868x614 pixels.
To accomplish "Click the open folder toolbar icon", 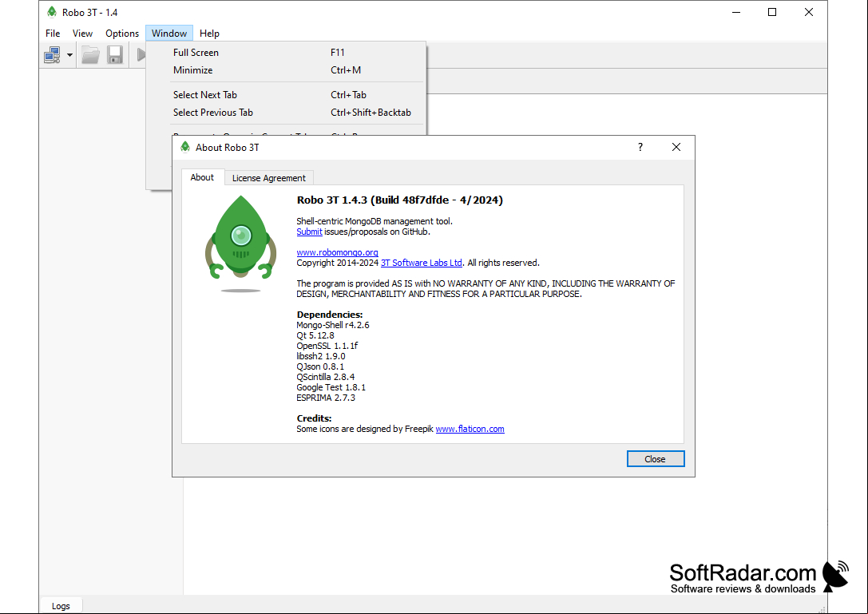I will (x=90, y=55).
